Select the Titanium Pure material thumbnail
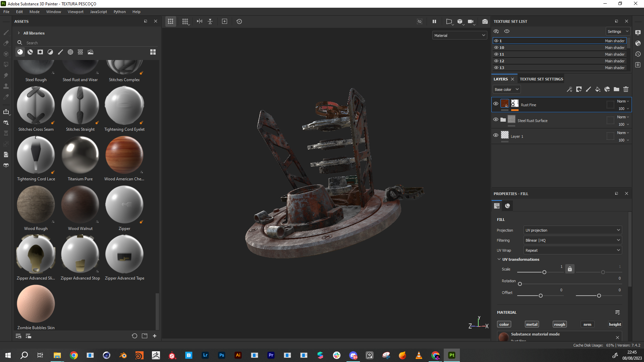 [x=80, y=156]
